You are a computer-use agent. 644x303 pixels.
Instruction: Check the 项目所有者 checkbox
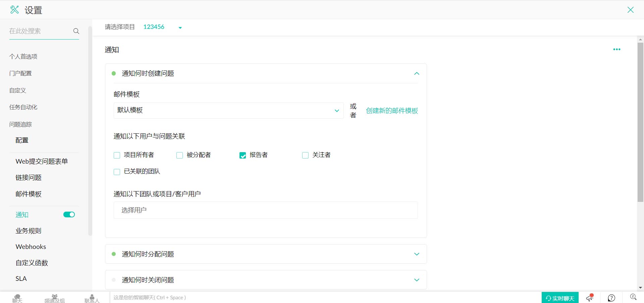(x=117, y=155)
